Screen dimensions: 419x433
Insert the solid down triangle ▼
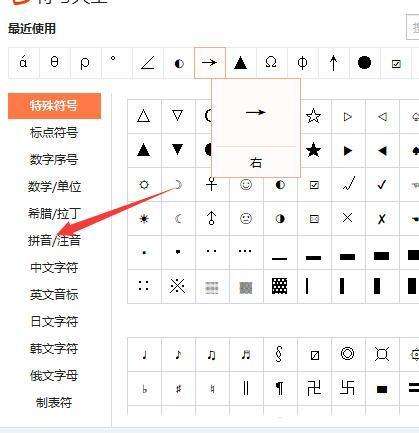point(178,150)
